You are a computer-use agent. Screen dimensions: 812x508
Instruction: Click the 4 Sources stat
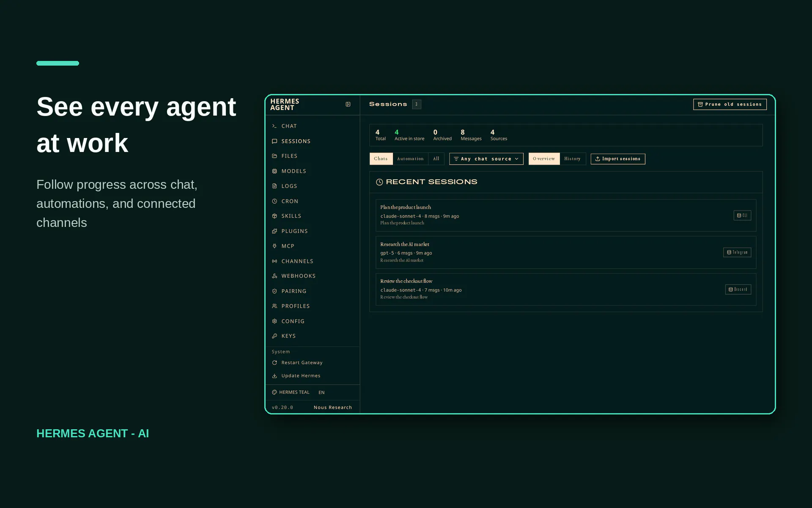click(x=499, y=135)
